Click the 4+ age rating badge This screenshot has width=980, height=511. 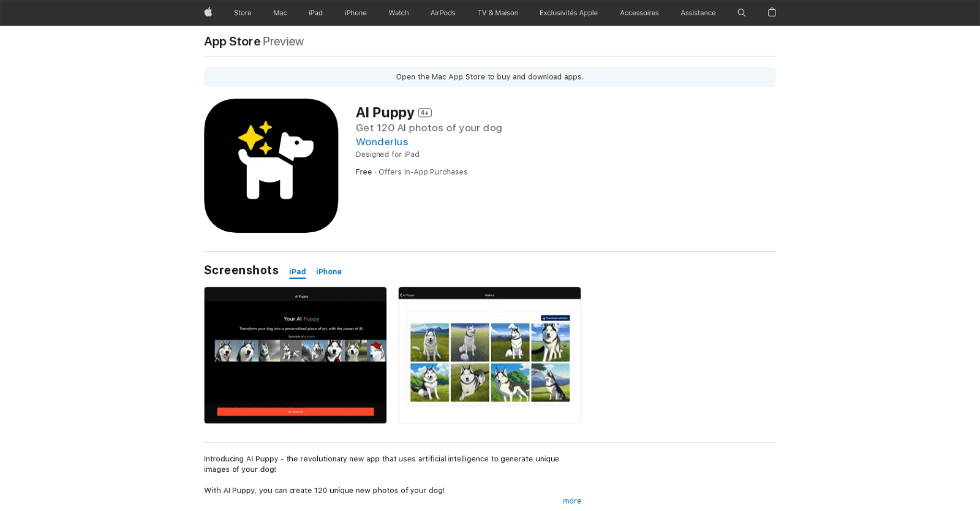[425, 113]
